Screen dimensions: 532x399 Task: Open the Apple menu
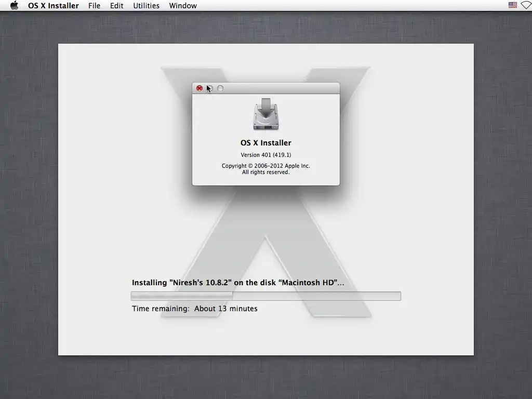pyautogui.click(x=14, y=5)
